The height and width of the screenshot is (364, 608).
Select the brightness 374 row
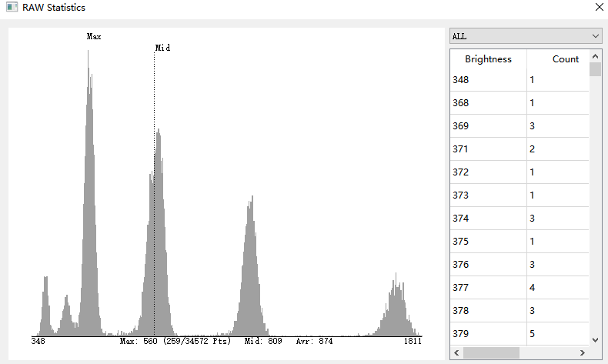point(488,219)
